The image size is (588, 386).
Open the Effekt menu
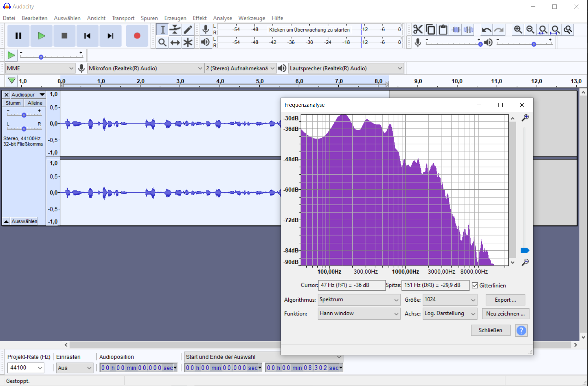(x=200, y=18)
